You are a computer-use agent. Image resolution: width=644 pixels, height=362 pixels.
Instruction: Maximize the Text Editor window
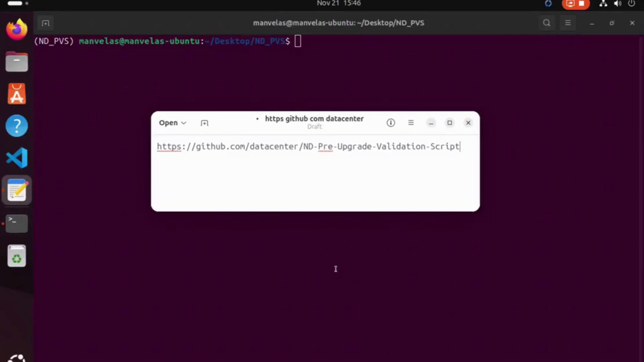coord(450,123)
